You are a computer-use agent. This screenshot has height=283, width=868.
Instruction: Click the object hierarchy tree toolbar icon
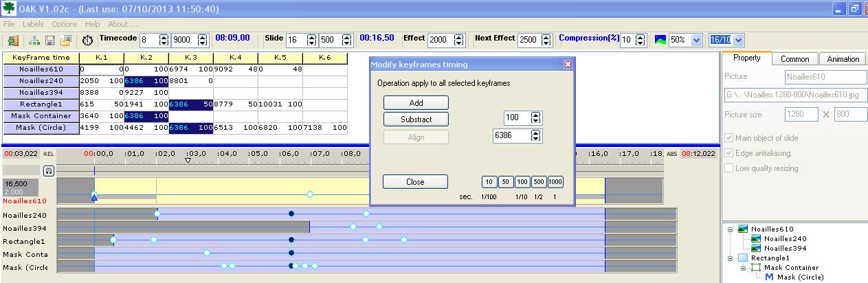pos(36,41)
